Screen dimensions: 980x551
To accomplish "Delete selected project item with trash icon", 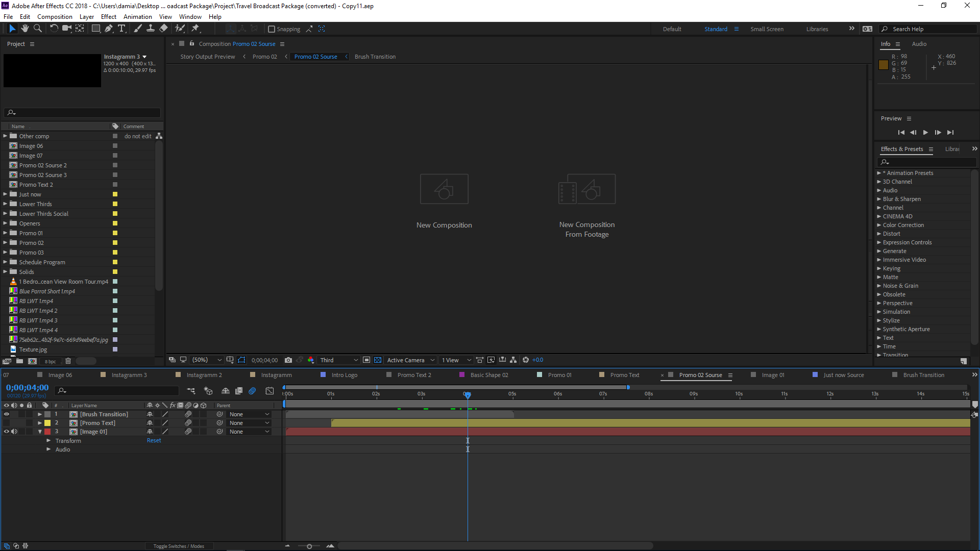I will (x=68, y=361).
